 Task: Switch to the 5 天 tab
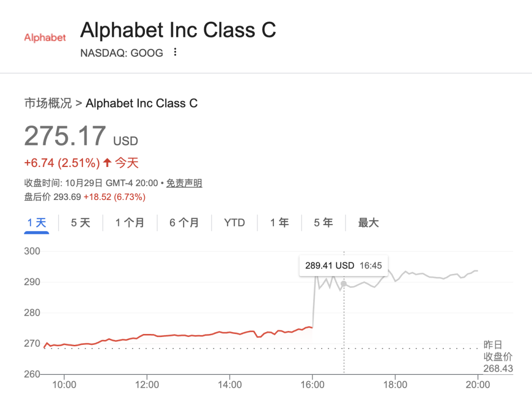[80, 223]
